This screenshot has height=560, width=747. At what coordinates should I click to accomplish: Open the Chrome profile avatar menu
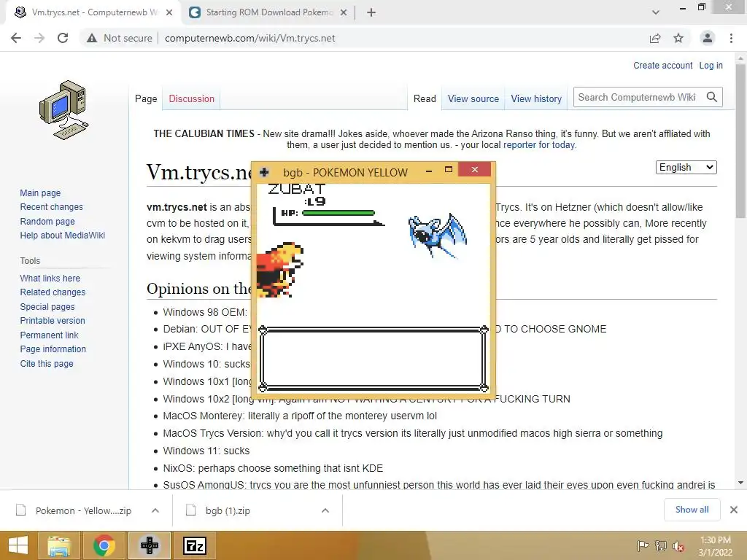(x=708, y=38)
